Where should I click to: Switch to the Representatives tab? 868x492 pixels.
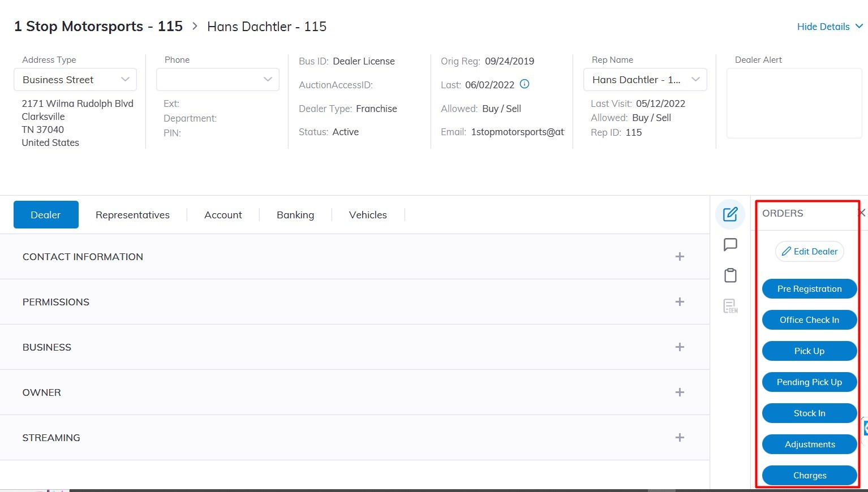pyautogui.click(x=132, y=215)
